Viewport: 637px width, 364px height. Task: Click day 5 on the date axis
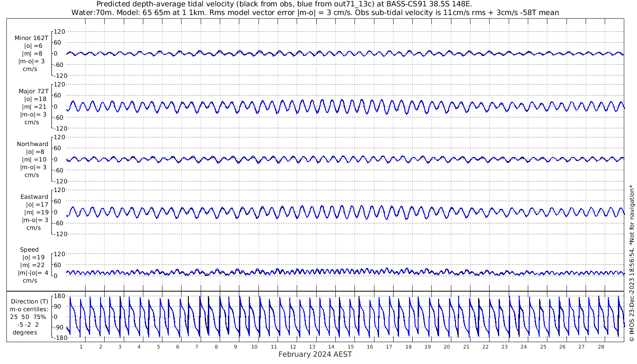pos(158,347)
